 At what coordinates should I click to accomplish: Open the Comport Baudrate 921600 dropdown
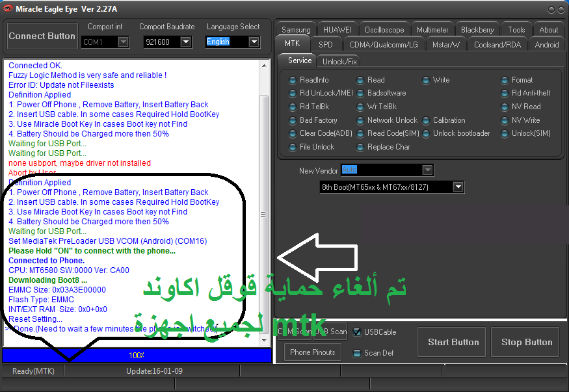click(186, 42)
